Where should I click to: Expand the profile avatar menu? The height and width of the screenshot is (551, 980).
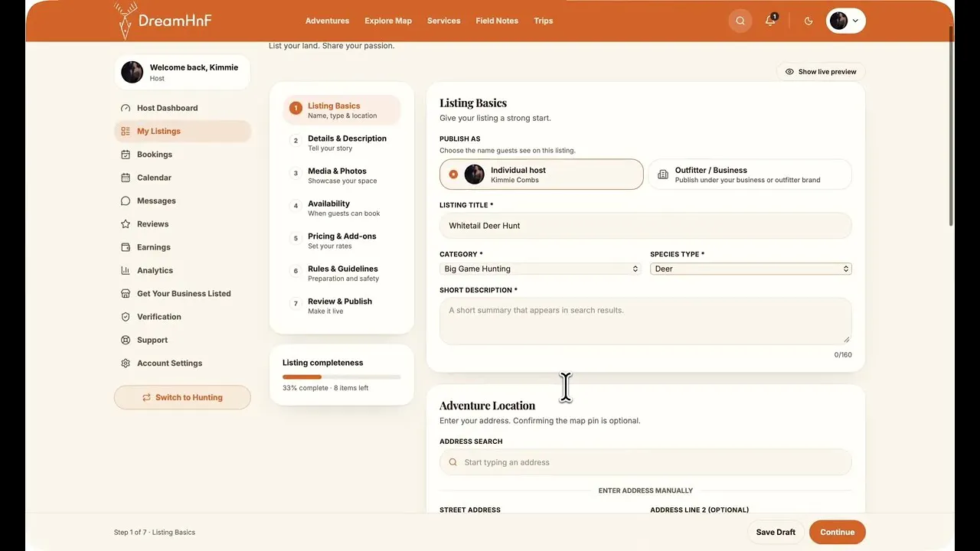[846, 21]
